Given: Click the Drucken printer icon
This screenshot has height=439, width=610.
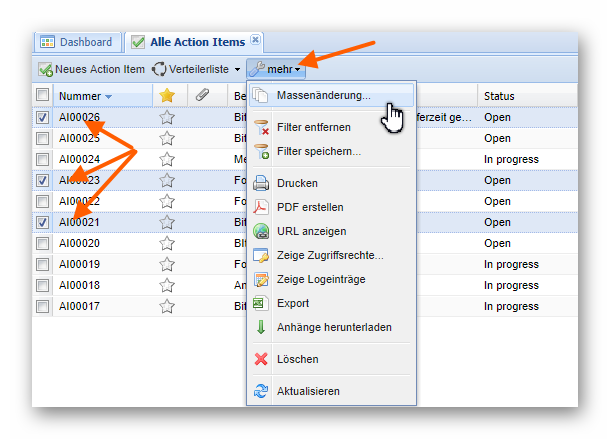Looking at the screenshot, I should tap(261, 183).
